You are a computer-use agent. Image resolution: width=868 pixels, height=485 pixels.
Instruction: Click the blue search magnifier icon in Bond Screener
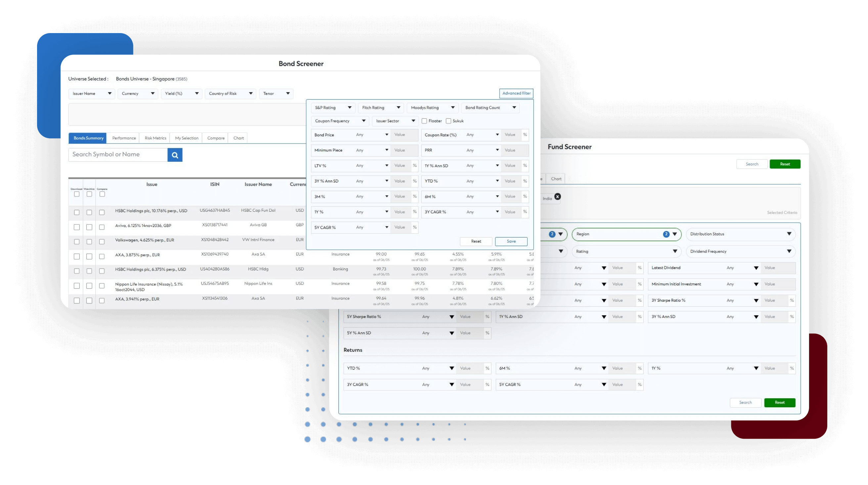coord(175,155)
